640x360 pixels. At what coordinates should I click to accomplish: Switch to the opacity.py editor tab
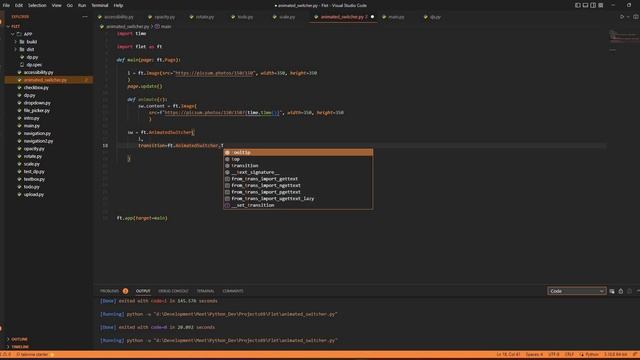(x=162, y=17)
